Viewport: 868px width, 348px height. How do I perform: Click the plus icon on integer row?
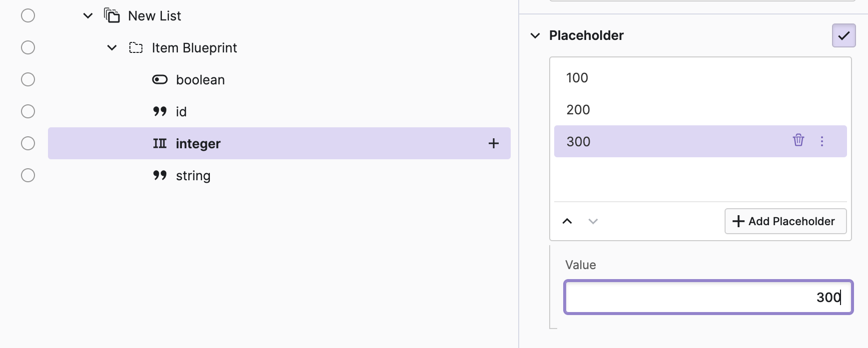(493, 144)
